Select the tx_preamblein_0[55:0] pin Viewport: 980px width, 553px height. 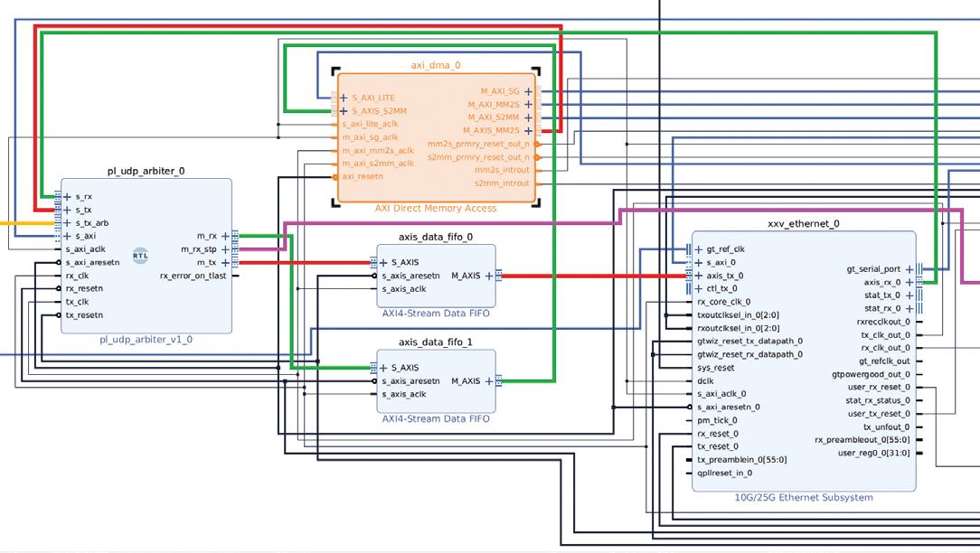point(742,460)
